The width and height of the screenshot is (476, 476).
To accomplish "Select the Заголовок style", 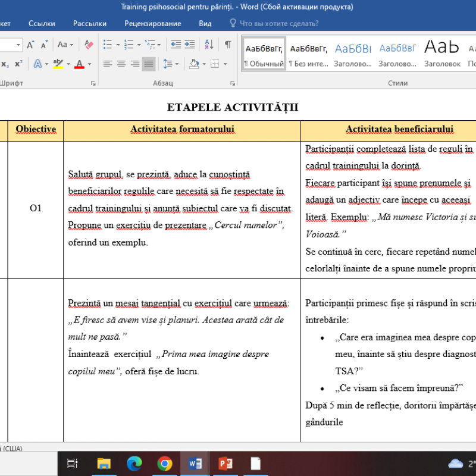I will coord(441,54).
